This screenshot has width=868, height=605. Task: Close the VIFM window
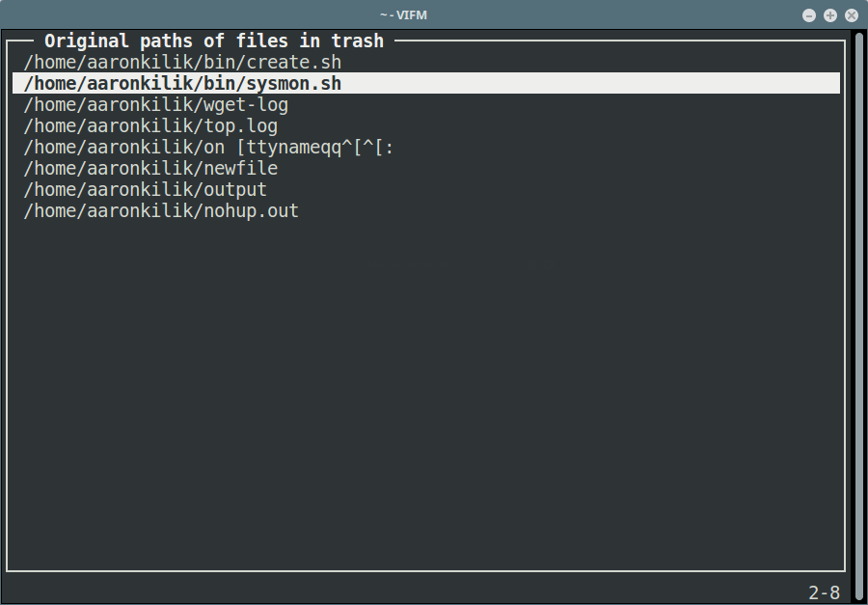coord(852,15)
